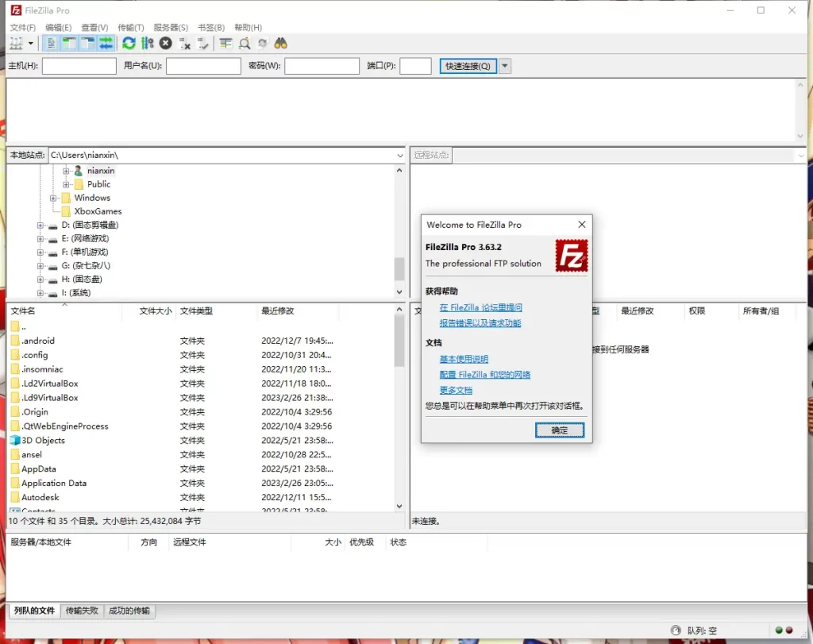
Task: Click the queue icon in the status bar
Action: coord(676,630)
